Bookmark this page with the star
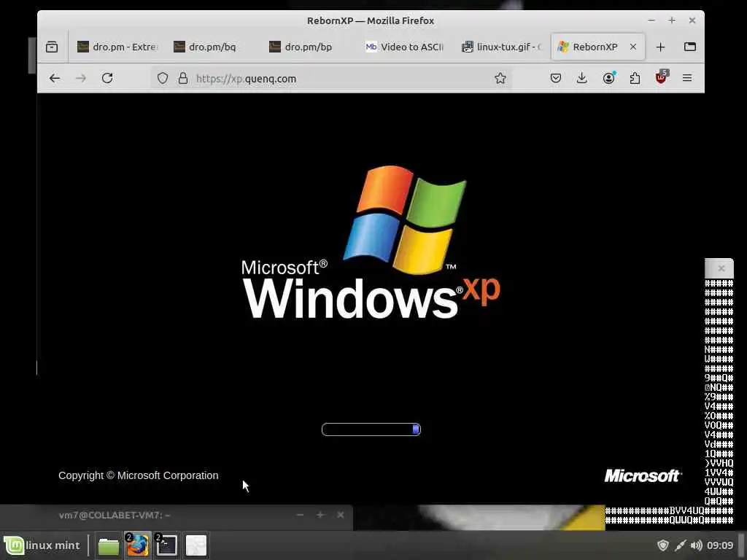Viewport: 747px width, 560px height. coord(500,78)
